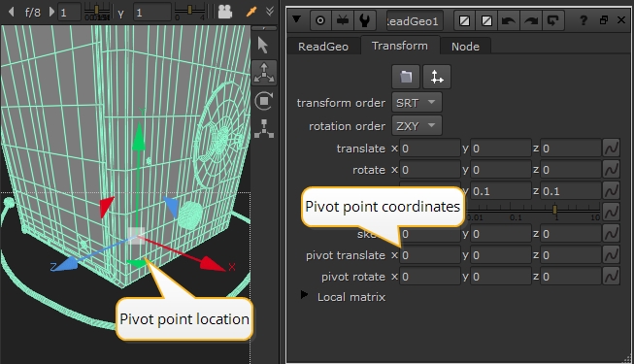Open the transform order SRT dropdown

click(x=417, y=102)
